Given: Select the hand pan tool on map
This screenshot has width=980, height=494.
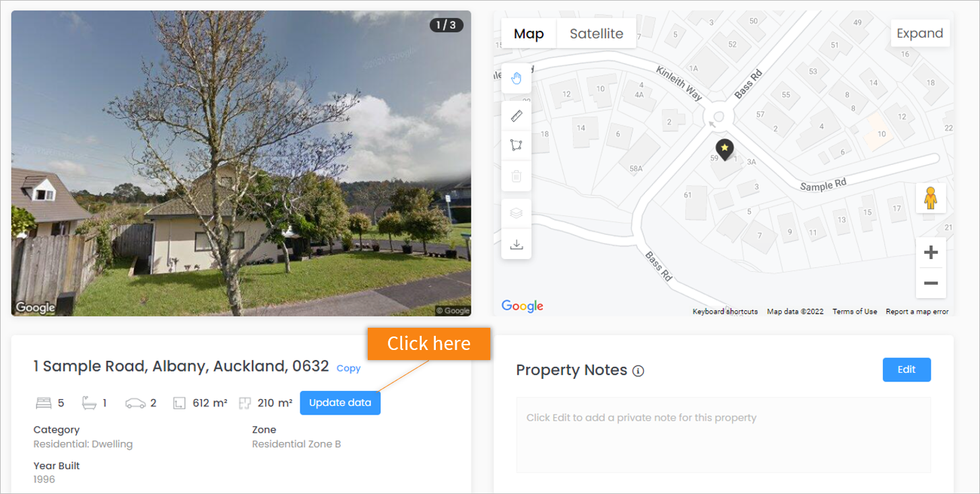Looking at the screenshot, I should click(517, 79).
